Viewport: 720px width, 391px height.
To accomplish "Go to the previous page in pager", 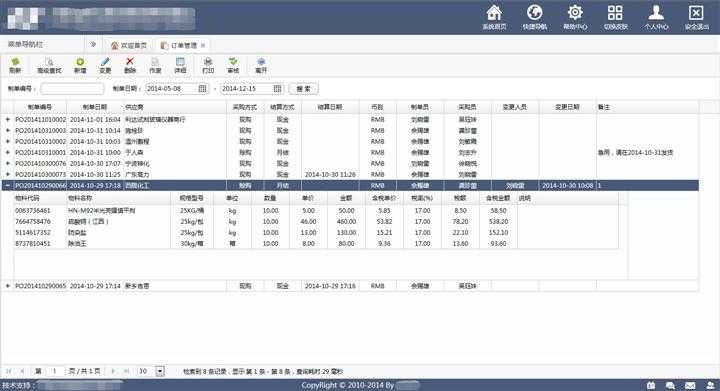I will 22,371.
